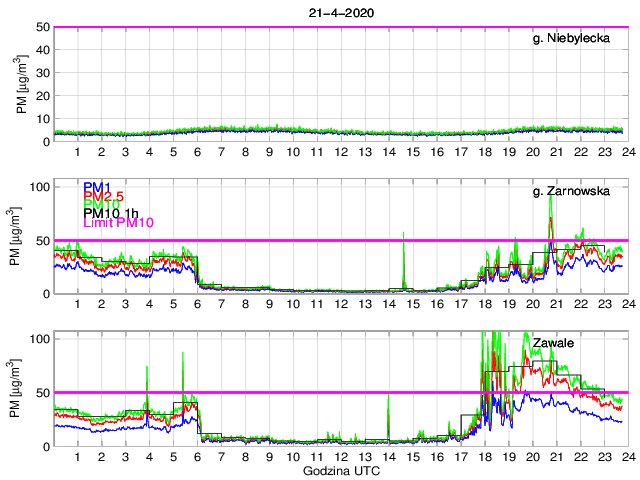Click the black PM10 1h legend entry
Image resolution: width=640 pixels, height=480 pixels.
(x=111, y=212)
